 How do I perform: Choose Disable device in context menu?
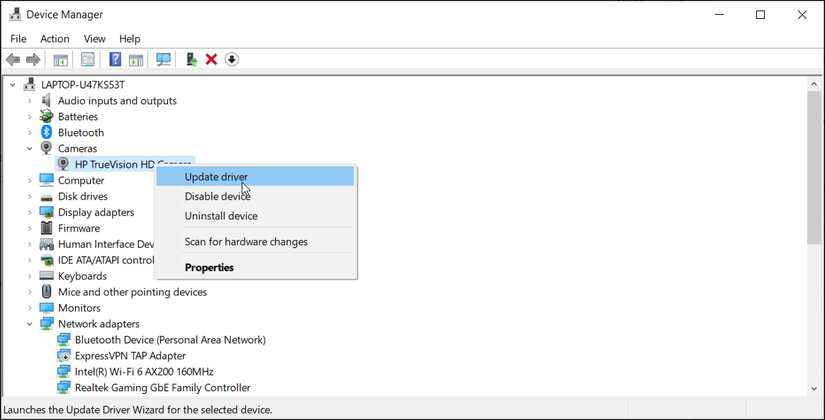tap(256, 196)
